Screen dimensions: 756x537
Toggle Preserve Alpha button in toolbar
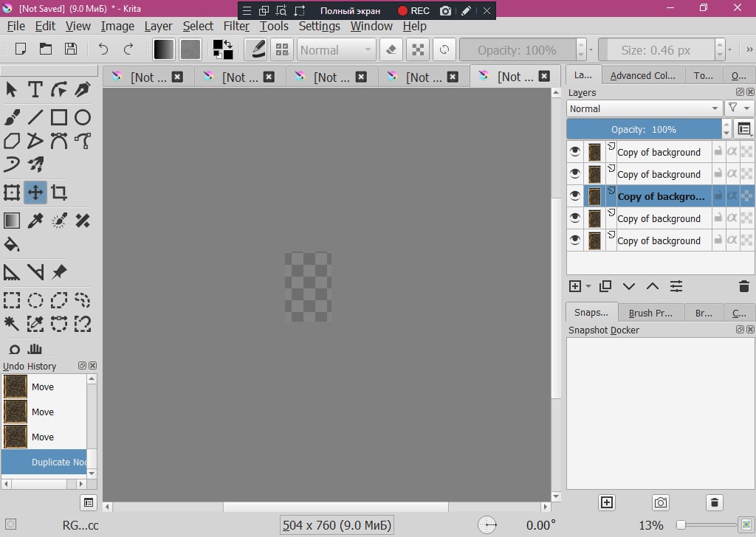pos(418,49)
